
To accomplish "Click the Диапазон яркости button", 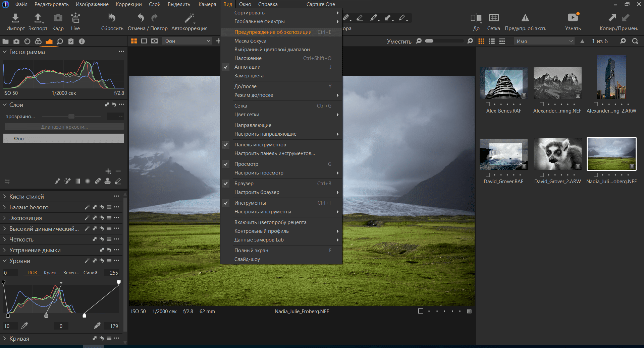I will point(64,127).
